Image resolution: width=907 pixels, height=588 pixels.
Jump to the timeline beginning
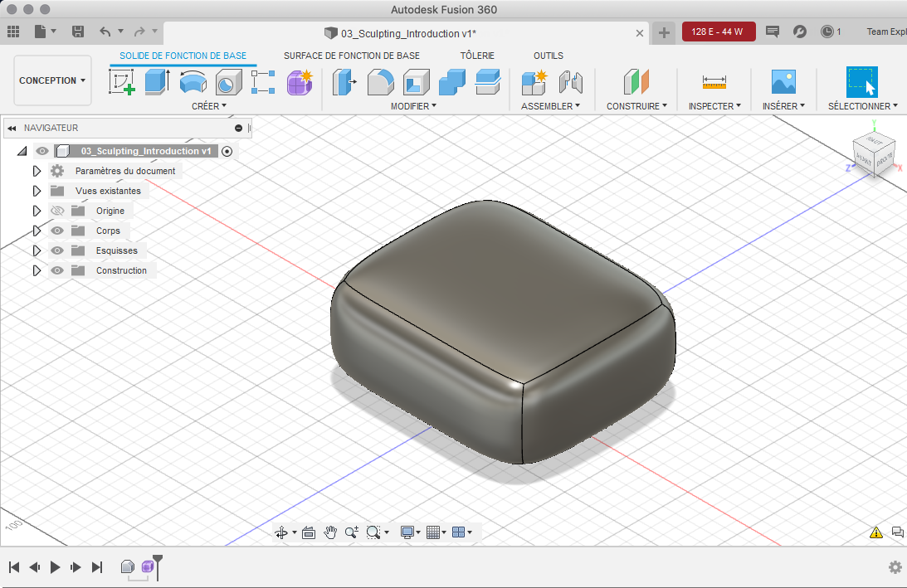point(14,567)
